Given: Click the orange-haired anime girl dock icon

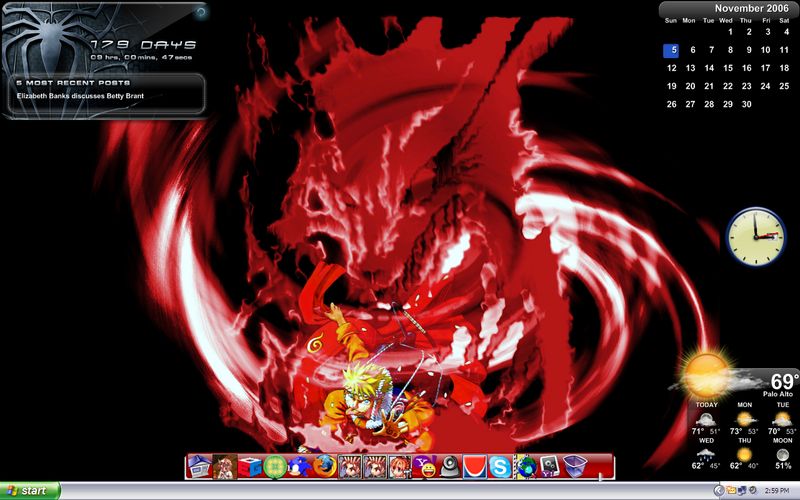Looking at the screenshot, I should pos(399,467).
